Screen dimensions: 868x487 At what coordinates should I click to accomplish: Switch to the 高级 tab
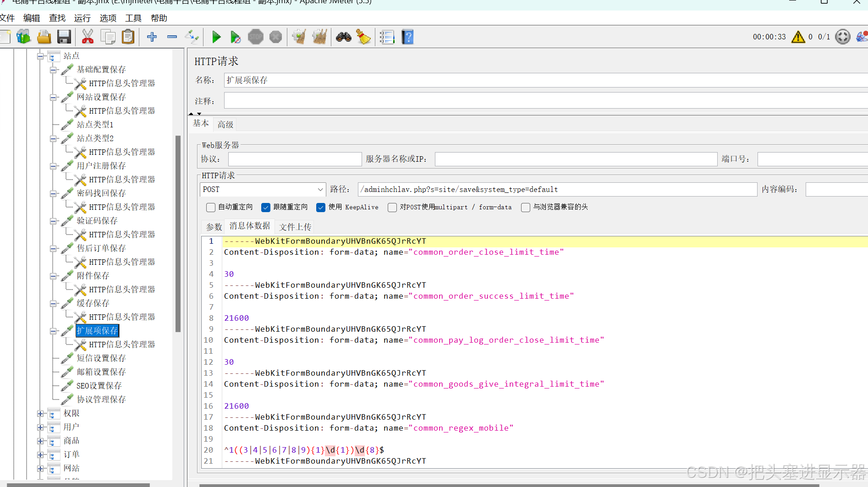pos(225,124)
